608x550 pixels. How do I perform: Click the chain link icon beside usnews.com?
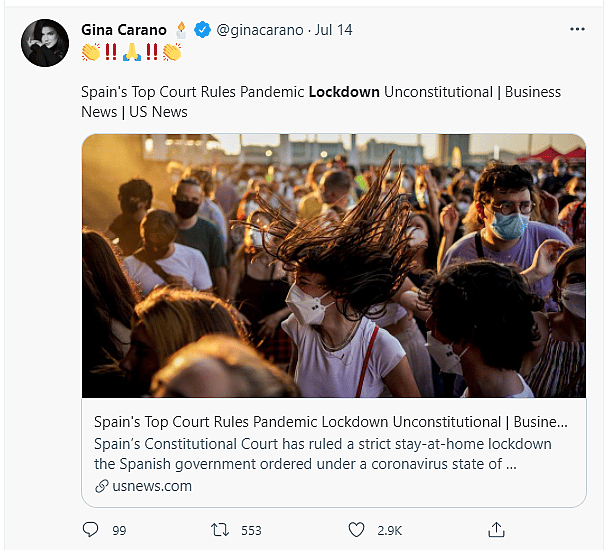(x=101, y=486)
